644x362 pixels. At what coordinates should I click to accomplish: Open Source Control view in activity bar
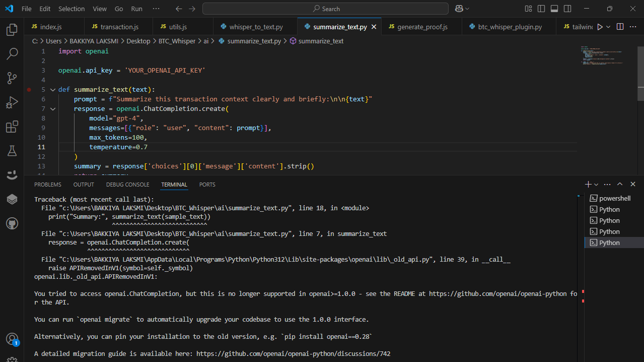tap(12, 78)
